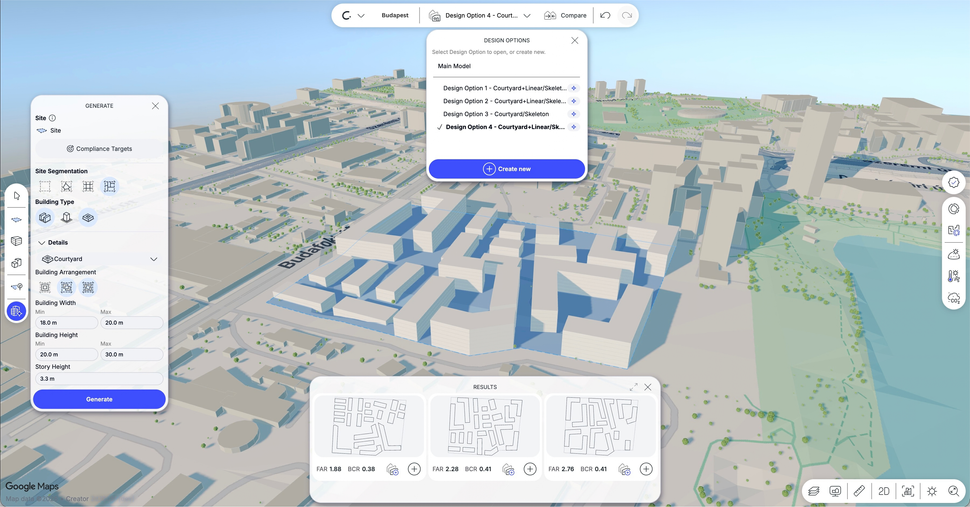Click the focus frame icon in bottom toolbar
Image resolution: width=970 pixels, height=507 pixels.
pyautogui.click(x=908, y=491)
